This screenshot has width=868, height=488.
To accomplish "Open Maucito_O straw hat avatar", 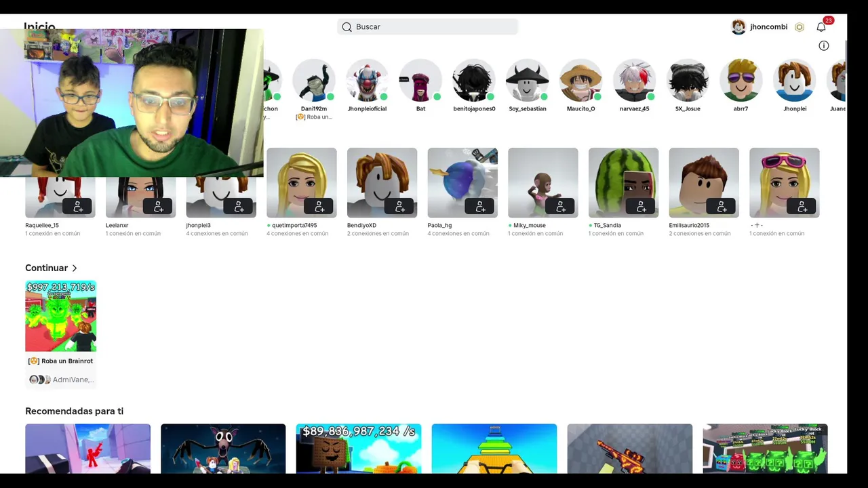I will 581,80.
